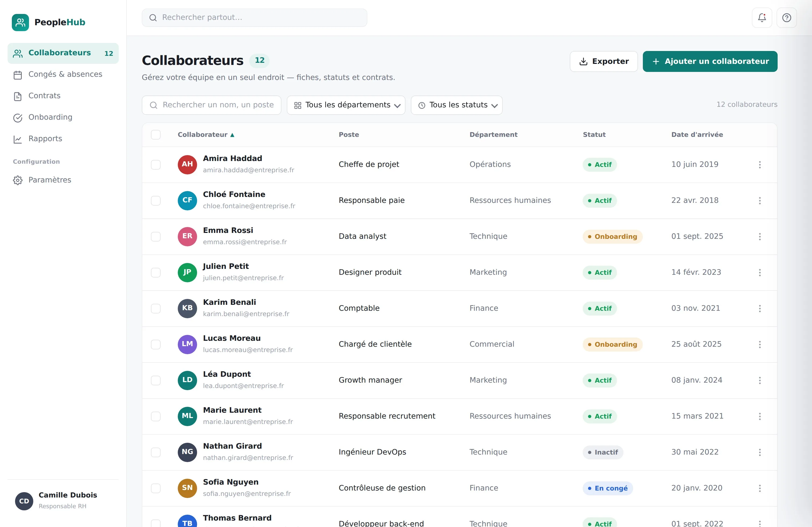Open Nathan Girard's profile name
The image size is (812, 527).
pyautogui.click(x=232, y=446)
